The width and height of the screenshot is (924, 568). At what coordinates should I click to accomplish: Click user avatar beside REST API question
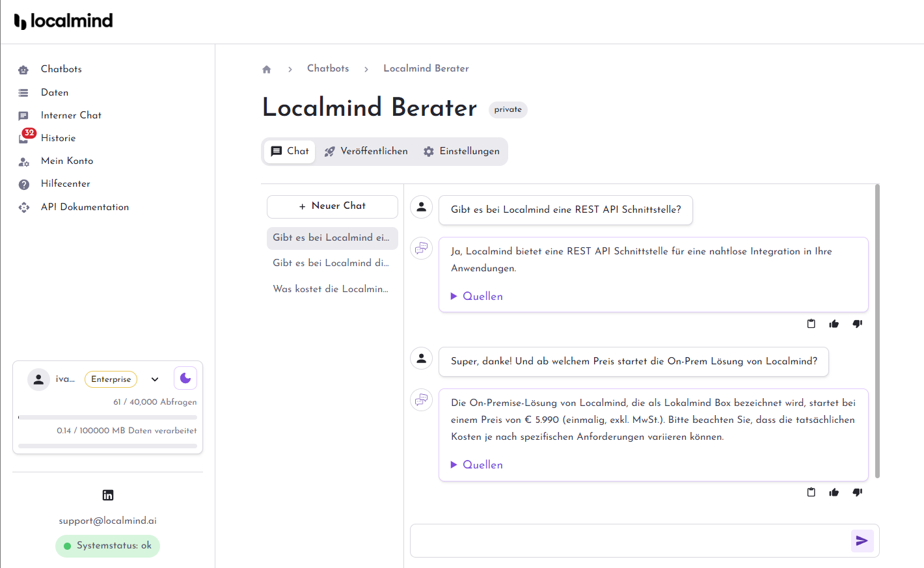(422, 207)
